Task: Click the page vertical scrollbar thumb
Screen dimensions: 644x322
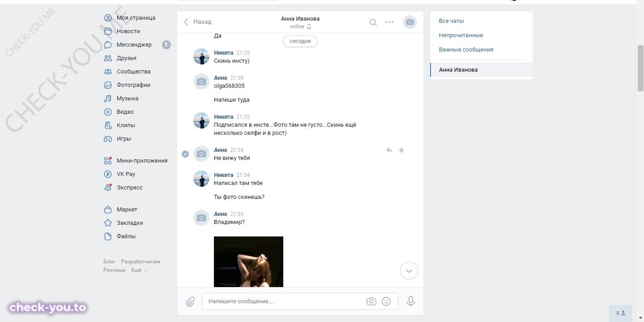Action: (640, 68)
